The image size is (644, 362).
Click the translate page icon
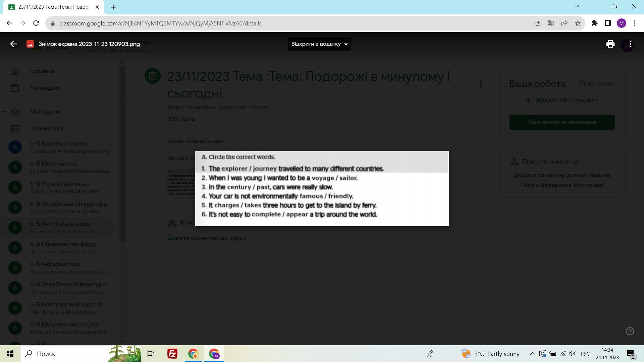click(551, 23)
